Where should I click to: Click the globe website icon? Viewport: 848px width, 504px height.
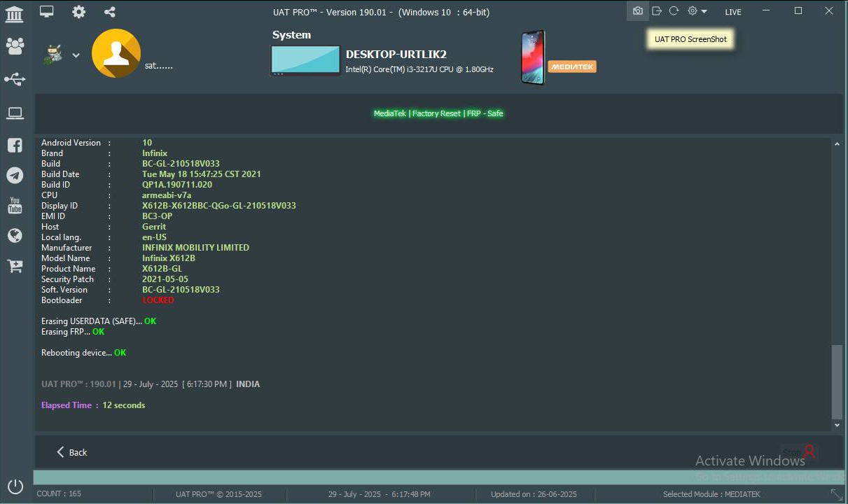(15, 236)
